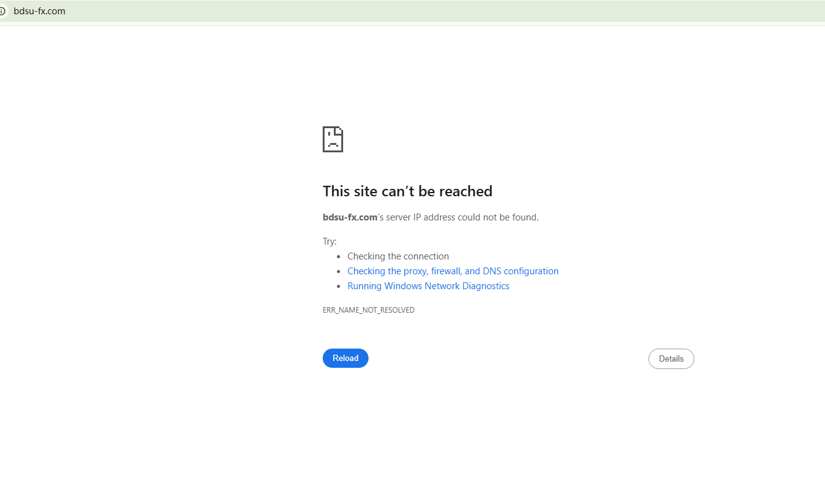Image resolution: width=825 pixels, height=504 pixels.
Task: Select the bdsu-fx.com address bar text
Action: [x=40, y=11]
